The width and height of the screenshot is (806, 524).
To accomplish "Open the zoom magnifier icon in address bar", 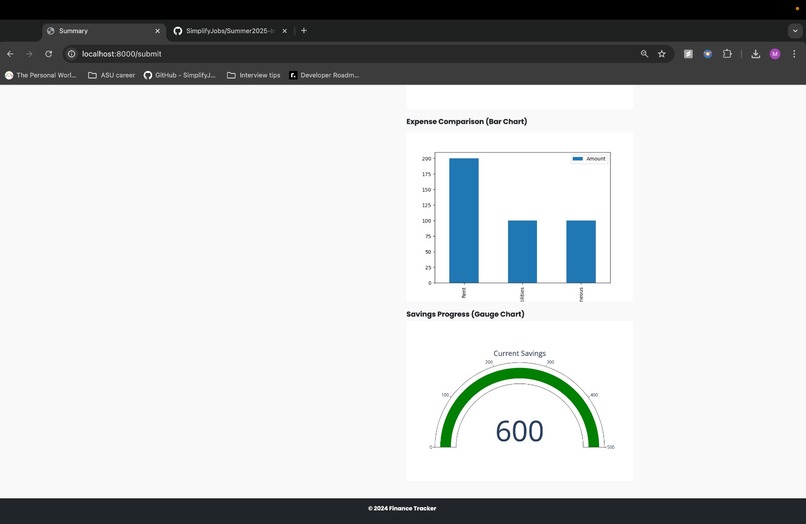I will coord(644,54).
